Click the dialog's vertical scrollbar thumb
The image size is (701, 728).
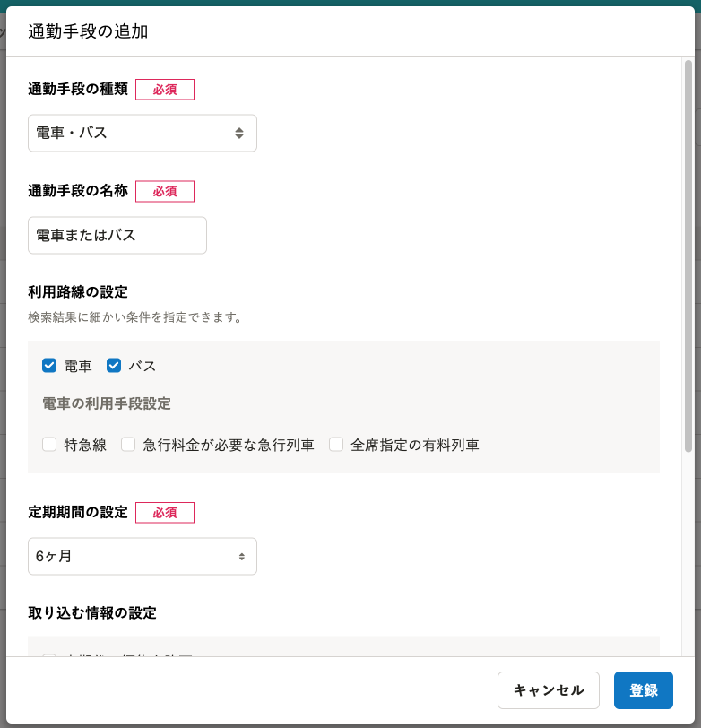[x=688, y=256]
